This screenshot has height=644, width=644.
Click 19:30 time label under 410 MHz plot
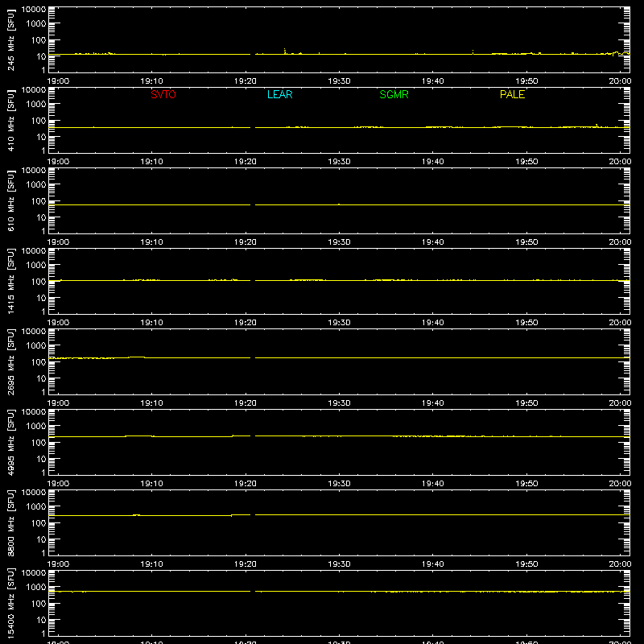pos(339,162)
